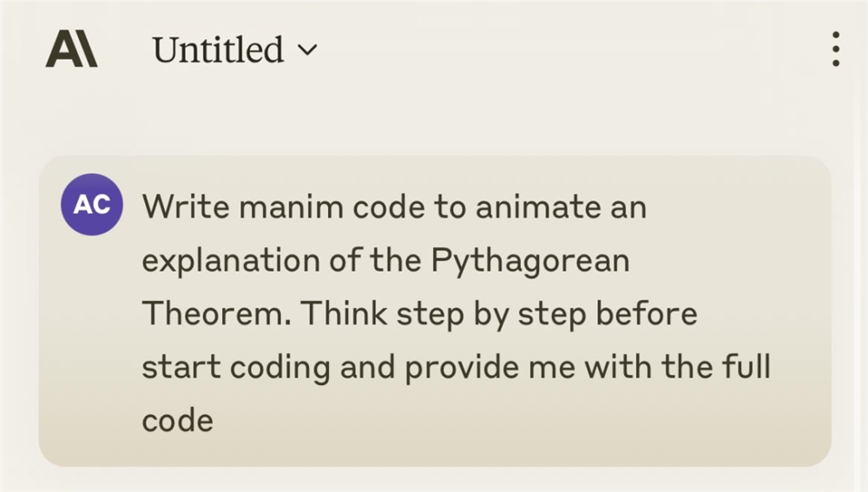This screenshot has height=492, width=868.
Task: Click the blank area below the message bubble
Action: click(434, 480)
